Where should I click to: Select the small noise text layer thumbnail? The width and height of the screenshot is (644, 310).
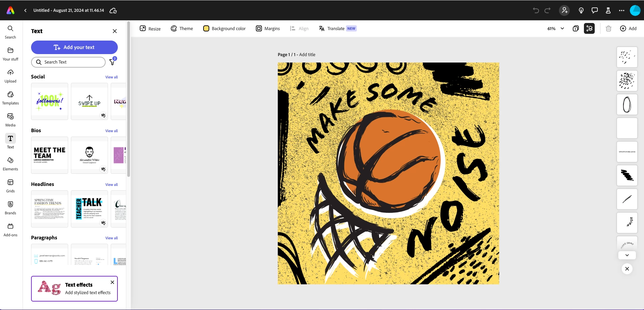point(627,223)
